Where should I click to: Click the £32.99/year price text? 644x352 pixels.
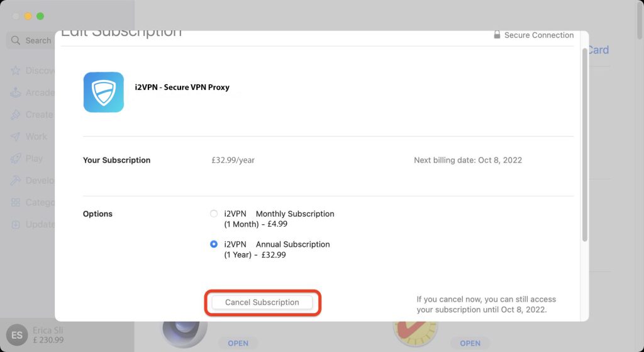coord(233,160)
